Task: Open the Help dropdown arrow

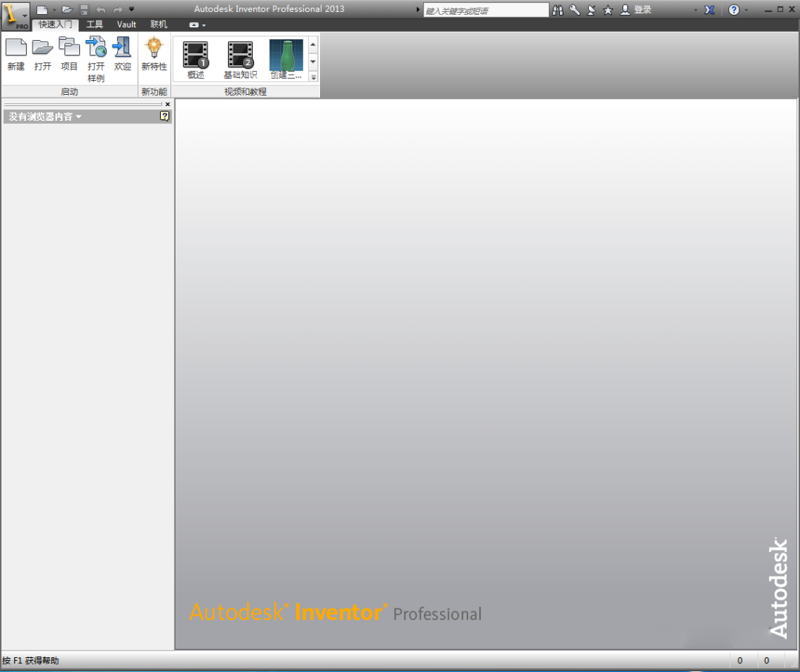Action: click(746, 10)
